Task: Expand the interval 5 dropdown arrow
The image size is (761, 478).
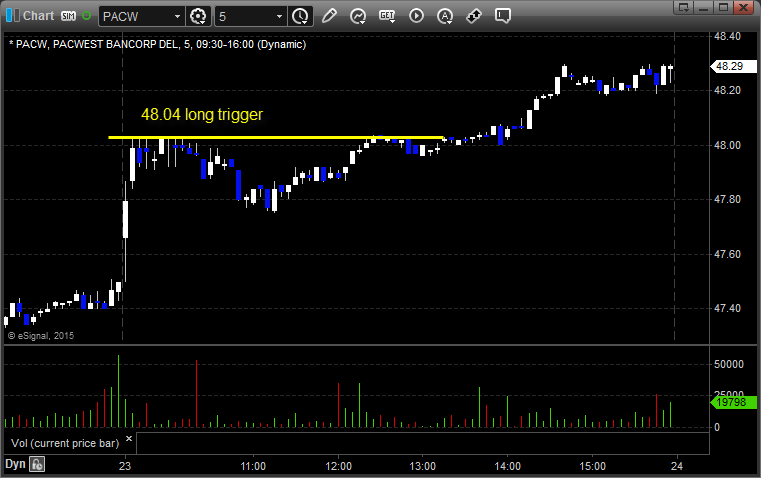Action: 280,16
